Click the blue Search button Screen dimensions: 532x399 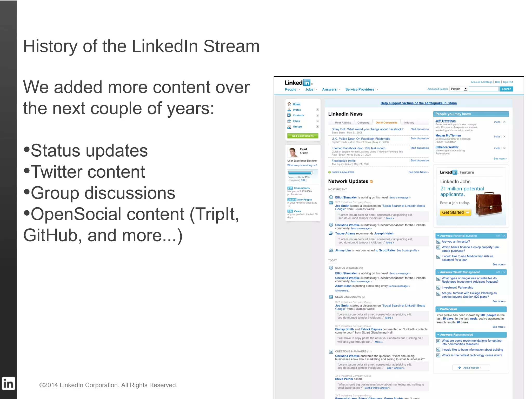click(506, 89)
